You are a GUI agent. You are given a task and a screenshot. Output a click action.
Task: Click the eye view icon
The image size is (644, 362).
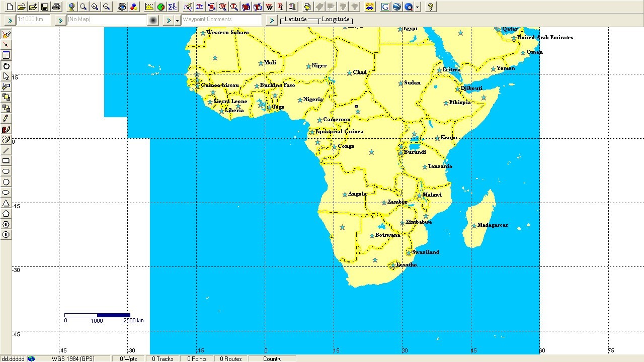coord(122,7)
